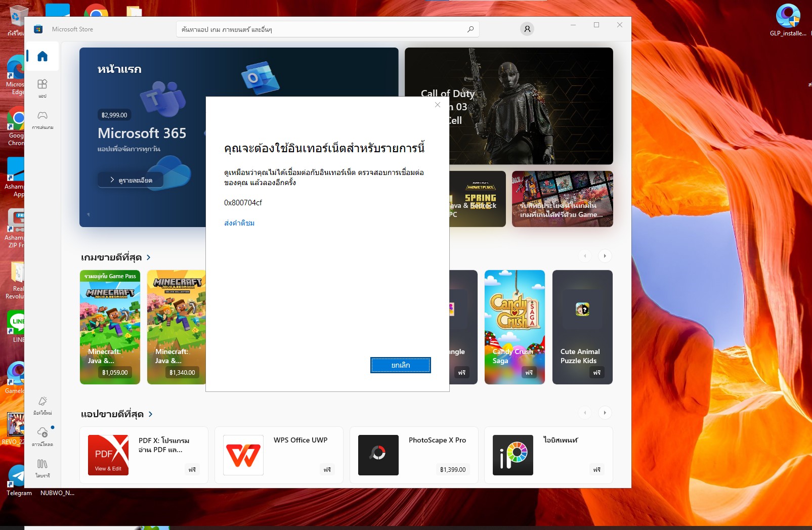Screen dimensions: 812x530
Task: Click the user profile icon
Action: tap(527, 29)
